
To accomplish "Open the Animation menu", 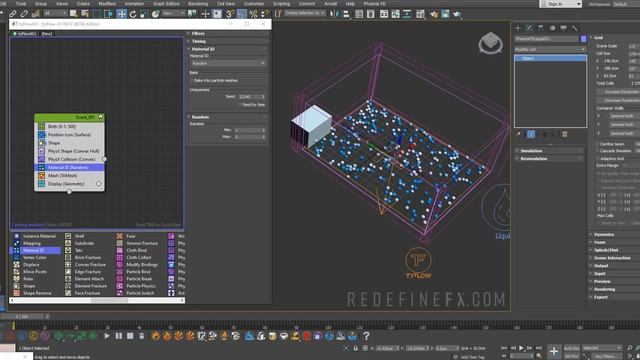I will pyautogui.click(x=134, y=3).
